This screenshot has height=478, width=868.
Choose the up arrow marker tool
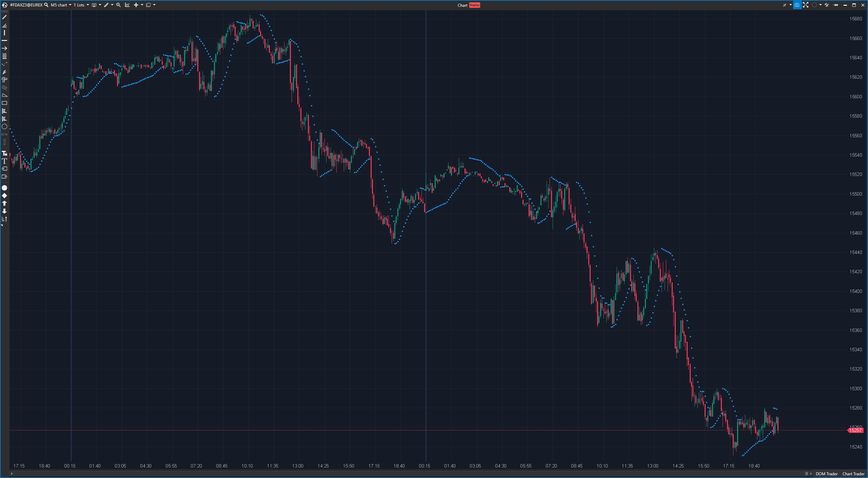click(x=4, y=203)
